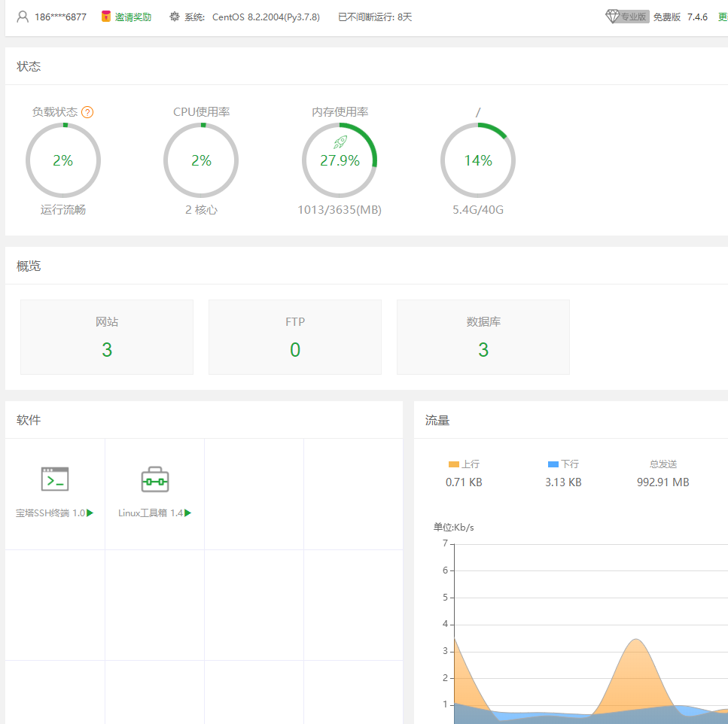Open the Linux工具箱 toolbox icon

[154, 479]
